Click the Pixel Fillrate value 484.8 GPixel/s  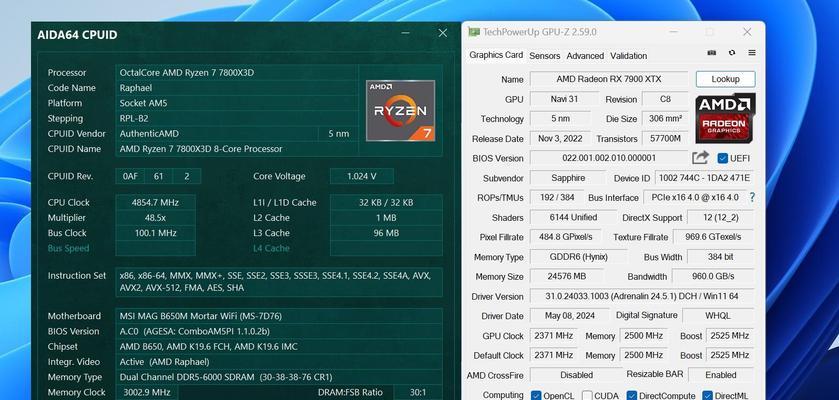click(565, 237)
